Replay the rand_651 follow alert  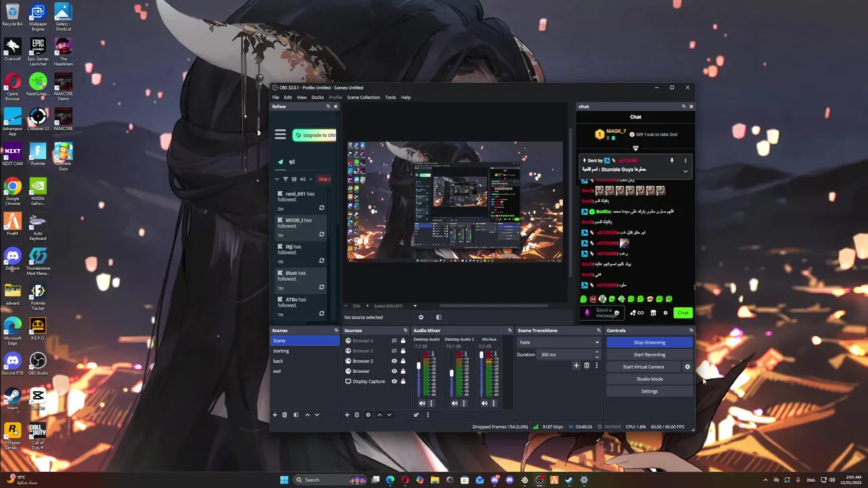(321, 208)
